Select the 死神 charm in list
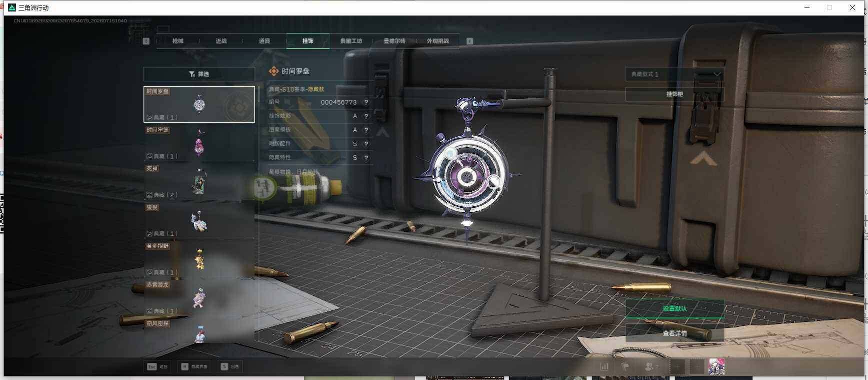Screen dimensions: 868x380 199,182
